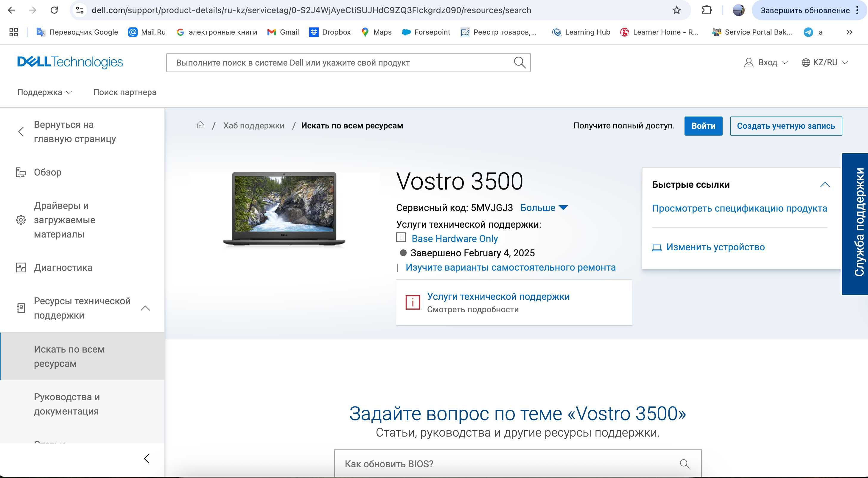The image size is (868, 478).
Task: Reload the page with refresh icon
Action: click(54, 10)
